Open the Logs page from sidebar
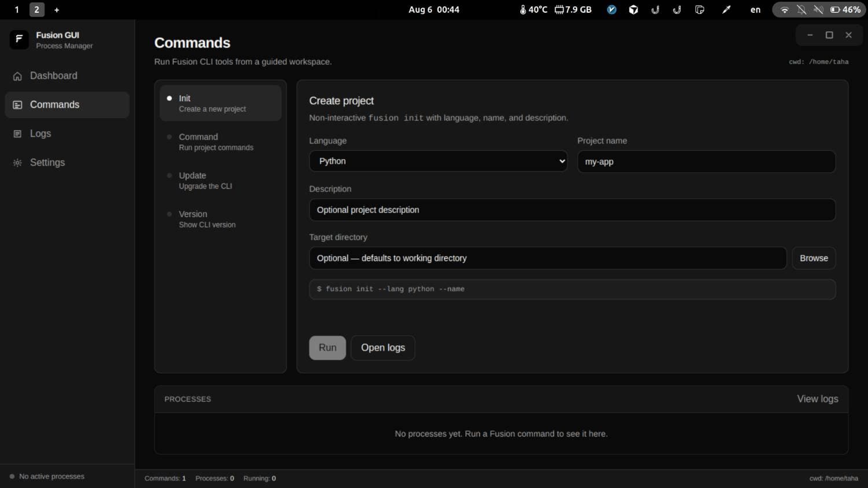This screenshot has height=488, width=868. tap(67, 134)
